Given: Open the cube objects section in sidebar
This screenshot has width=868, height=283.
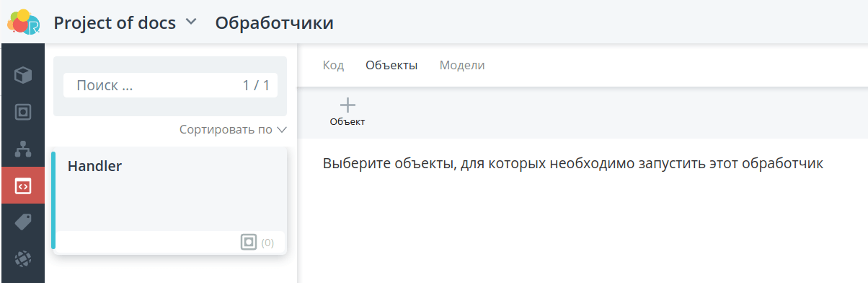Looking at the screenshot, I should [23, 74].
